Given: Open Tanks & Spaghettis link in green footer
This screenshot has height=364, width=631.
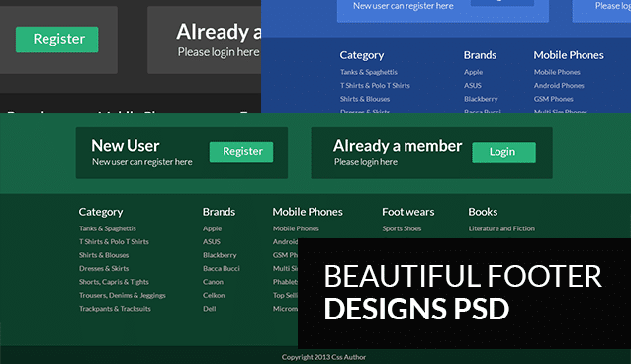Looking at the screenshot, I should 108,228.
